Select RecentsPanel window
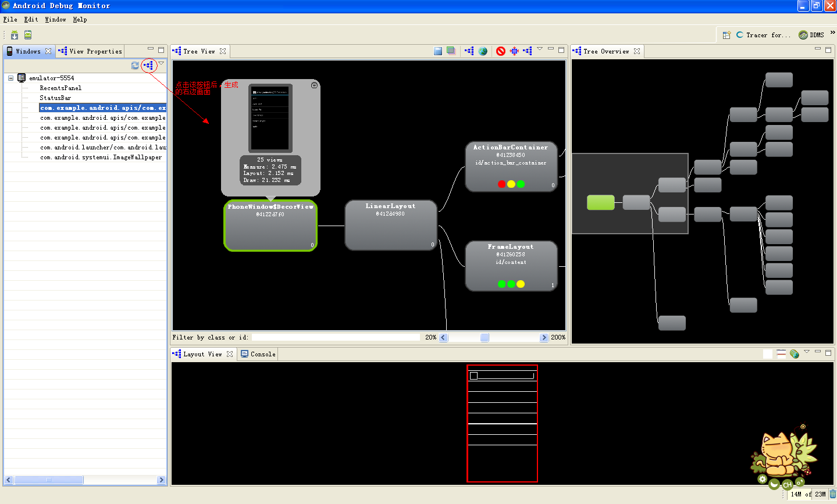 [x=60, y=88]
